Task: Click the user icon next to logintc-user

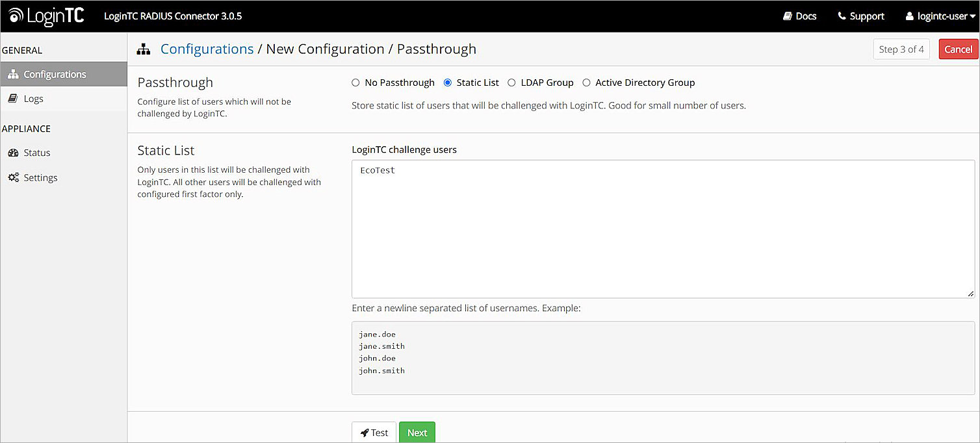Action: pos(907,16)
